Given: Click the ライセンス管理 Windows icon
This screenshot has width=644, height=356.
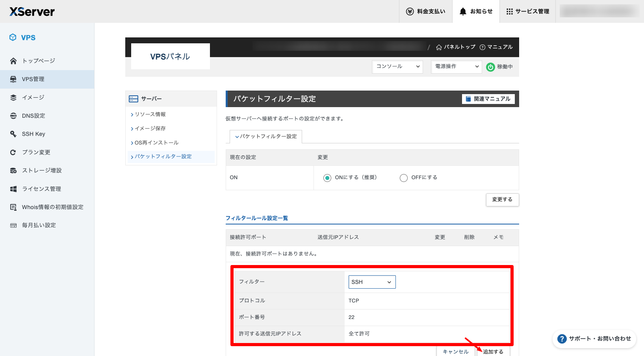Looking at the screenshot, I should [x=13, y=189].
